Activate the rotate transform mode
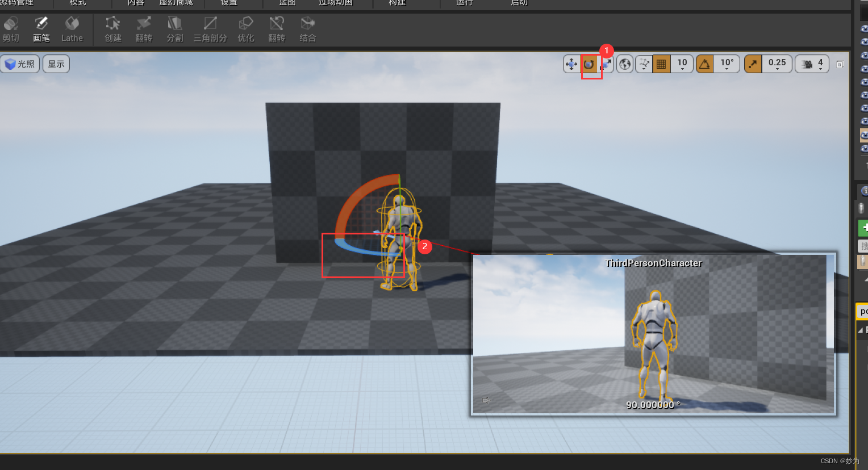 coord(589,64)
